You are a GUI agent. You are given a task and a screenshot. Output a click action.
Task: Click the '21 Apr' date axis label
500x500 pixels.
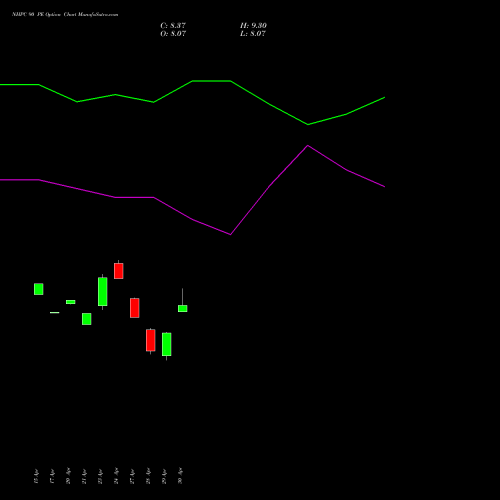(x=84, y=476)
